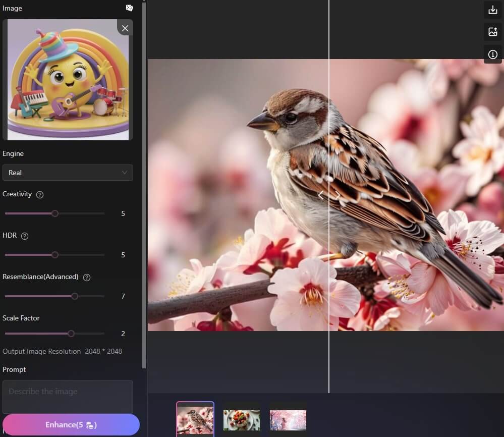Click the Prompt description text field
The height and width of the screenshot is (437, 504).
68,397
